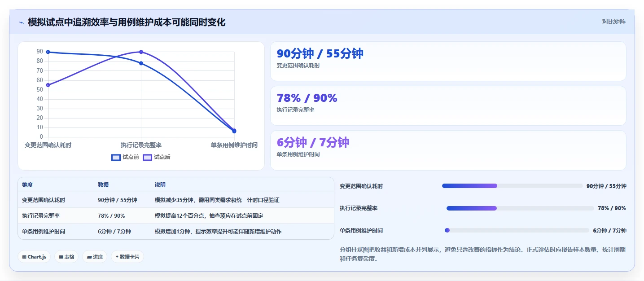This screenshot has height=281, width=644.
Task: Click the 维度 column header
Action: pyautogui.click(x=27, y=185)
